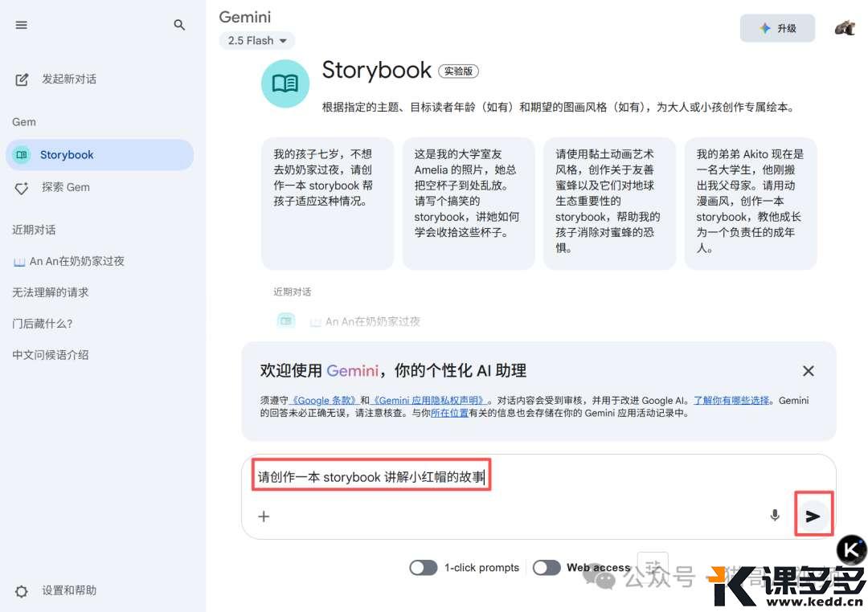Viewport: 868px width, 612px height.
Task: Open the hamburger main menu
Action: click(22, 25)
